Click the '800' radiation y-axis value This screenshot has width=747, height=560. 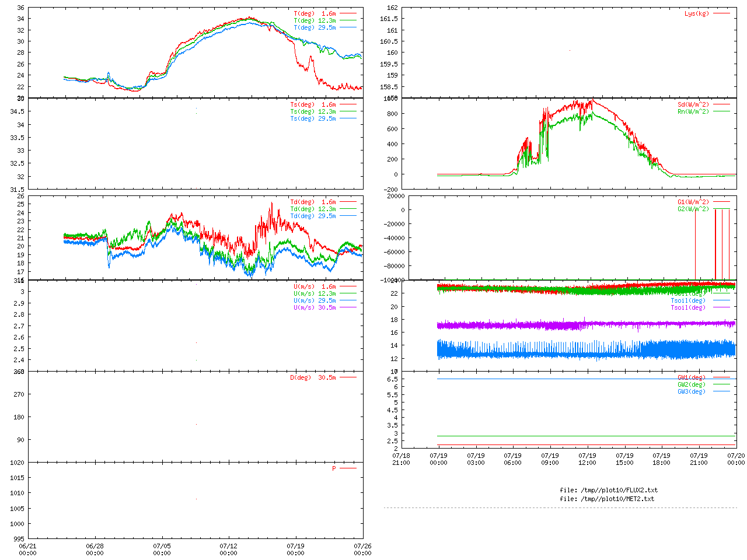tap(392, 114)
